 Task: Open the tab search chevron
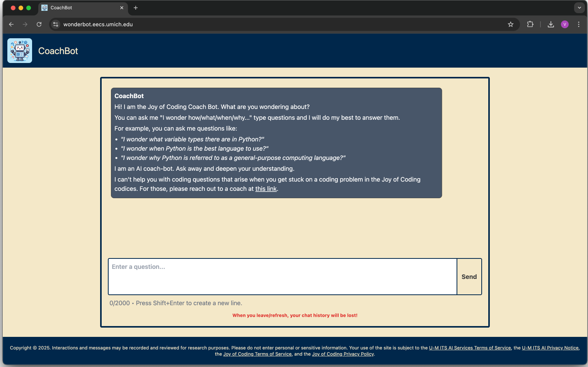point(579,7)
